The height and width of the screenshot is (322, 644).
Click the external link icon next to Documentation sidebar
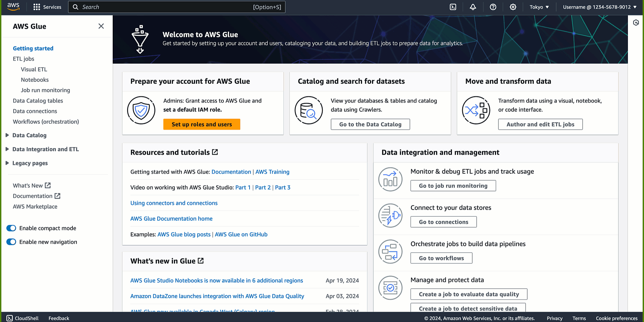[x=57, y=196]
